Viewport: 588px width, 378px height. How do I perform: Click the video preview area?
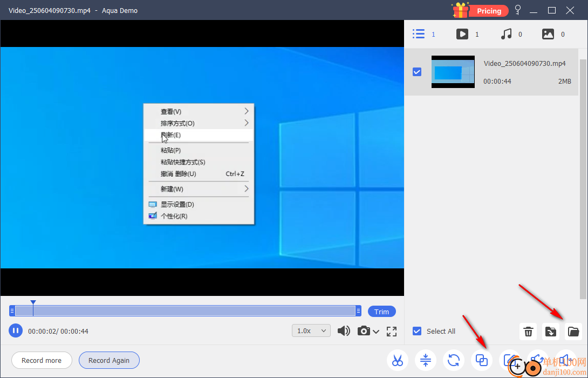pyautogui.click(x=202, y=158)
